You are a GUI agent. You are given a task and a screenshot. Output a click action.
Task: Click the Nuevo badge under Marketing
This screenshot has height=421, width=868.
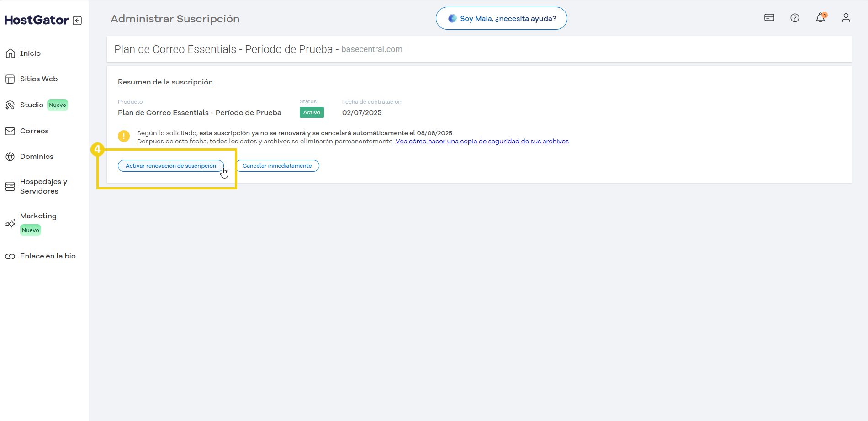(x=31, y=230)
